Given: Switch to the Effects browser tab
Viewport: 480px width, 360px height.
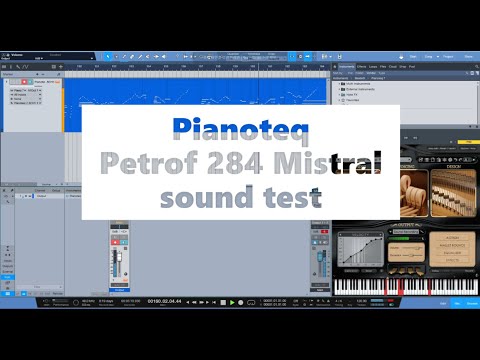Looking at the screenshot, I should tap(361, 67).
